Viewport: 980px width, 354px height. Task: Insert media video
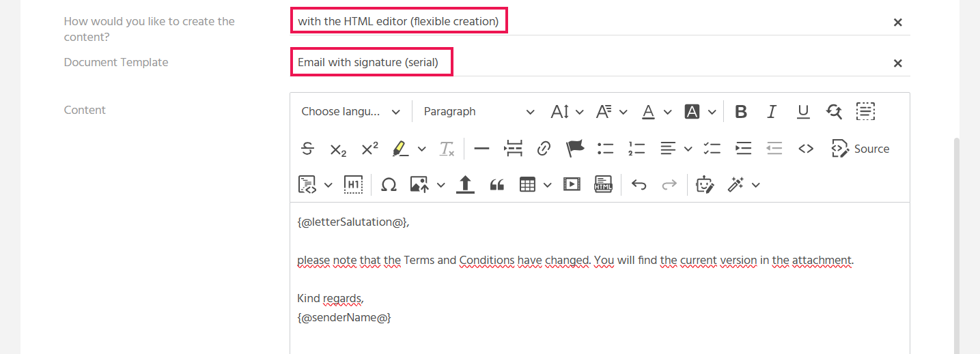point(572,185)
